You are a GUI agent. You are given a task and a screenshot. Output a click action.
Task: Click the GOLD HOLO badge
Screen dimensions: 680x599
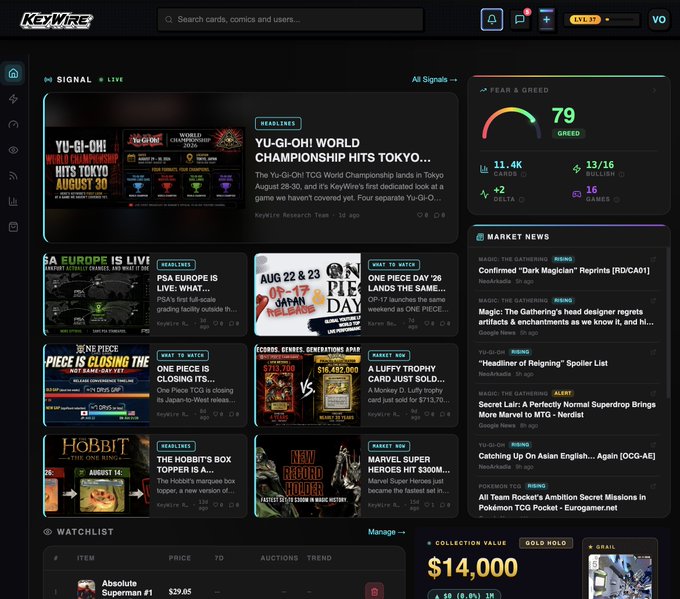[x=546, y=543]
